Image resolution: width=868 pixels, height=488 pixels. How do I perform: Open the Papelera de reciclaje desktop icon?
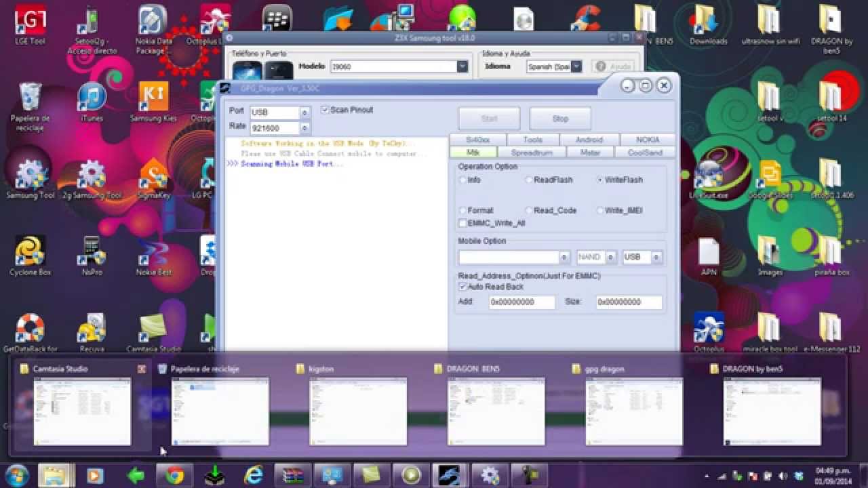click(30, 106)
